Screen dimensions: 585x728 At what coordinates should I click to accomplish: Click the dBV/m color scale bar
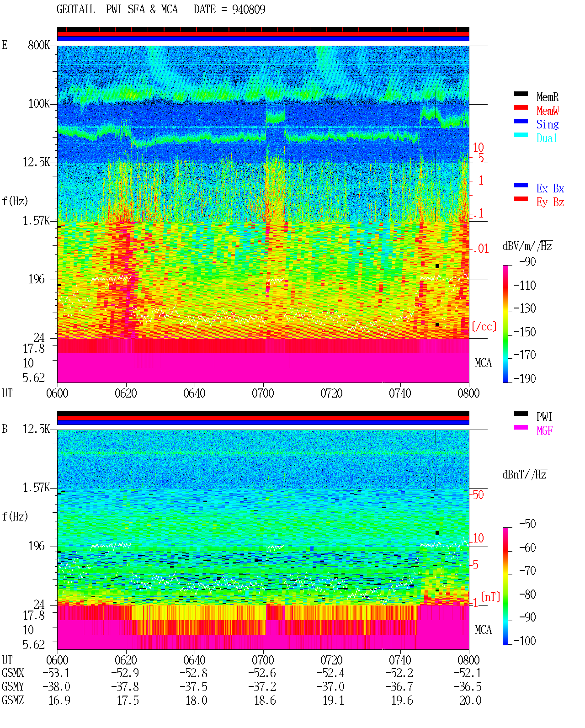pos(505,324)
